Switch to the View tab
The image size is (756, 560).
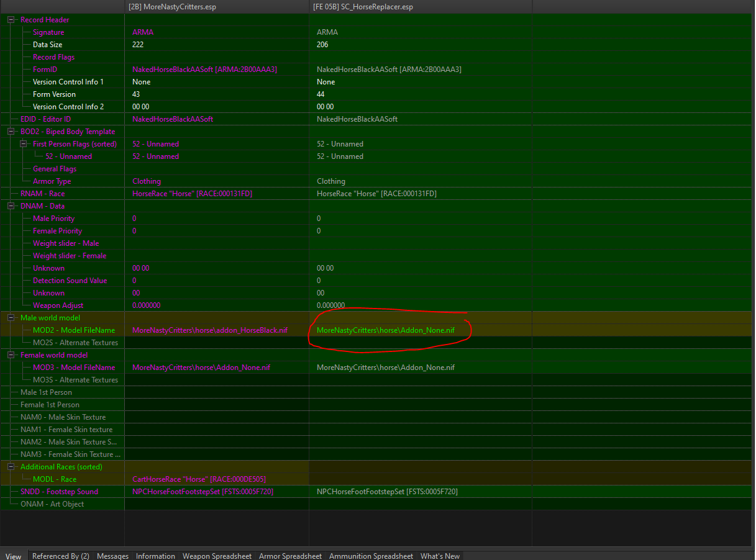click(13, 556)
